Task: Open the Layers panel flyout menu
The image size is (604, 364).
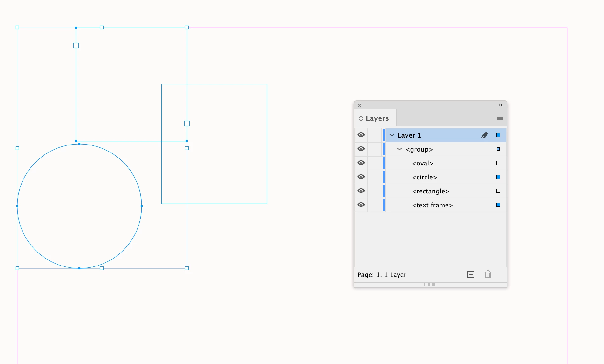Action: click(500, 118)
